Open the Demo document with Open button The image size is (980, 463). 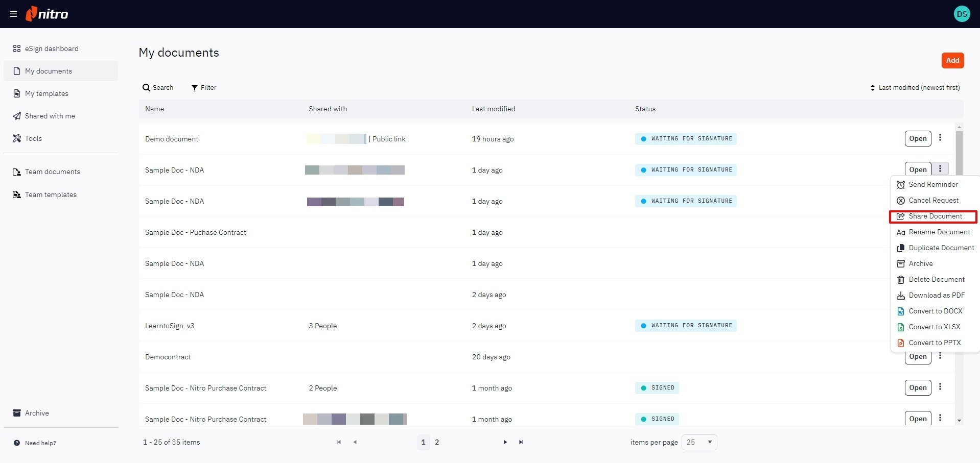click(918, 138)
